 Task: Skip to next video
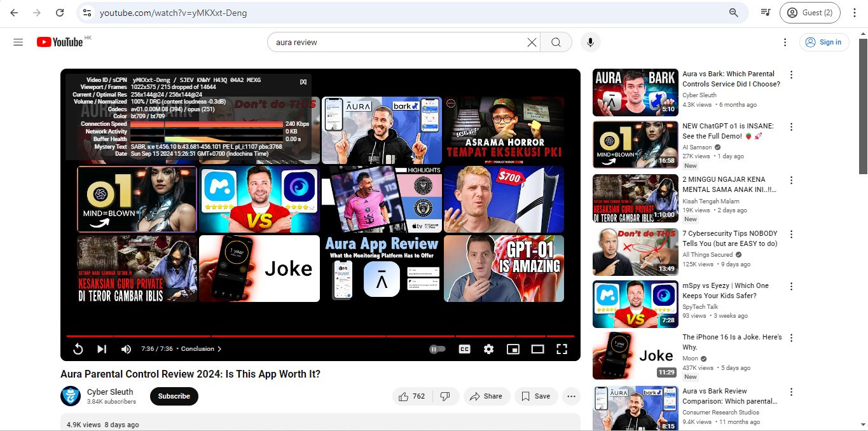click(102, 349)
